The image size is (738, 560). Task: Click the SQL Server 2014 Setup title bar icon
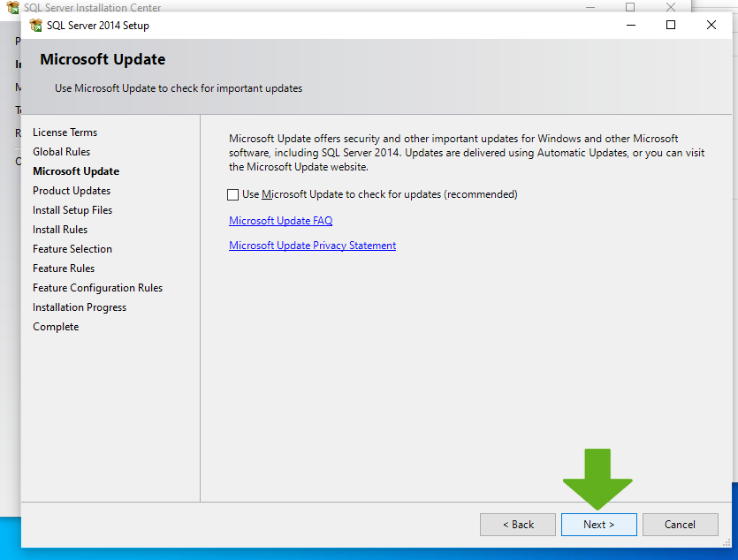coord(36,26)
